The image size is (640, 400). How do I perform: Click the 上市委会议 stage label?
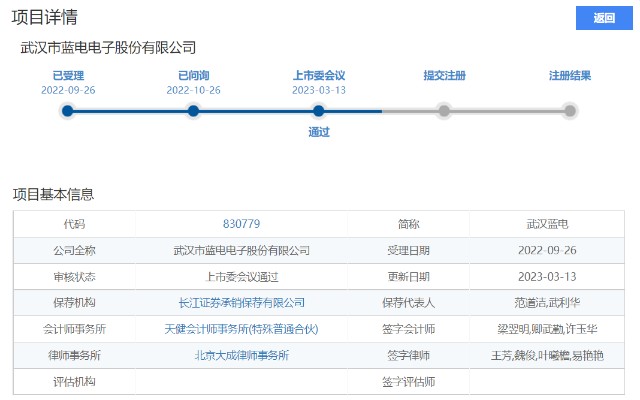click(319, 76)
